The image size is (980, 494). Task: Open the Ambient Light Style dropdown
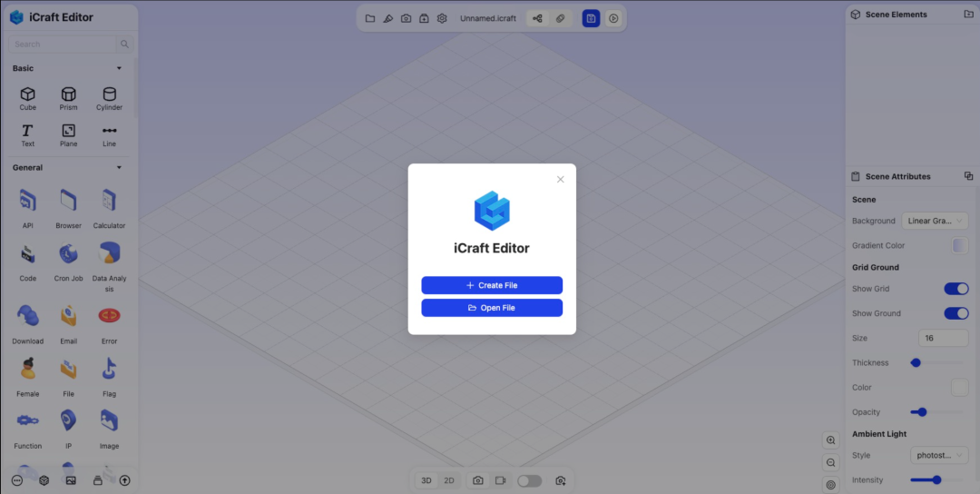[939, 455]
